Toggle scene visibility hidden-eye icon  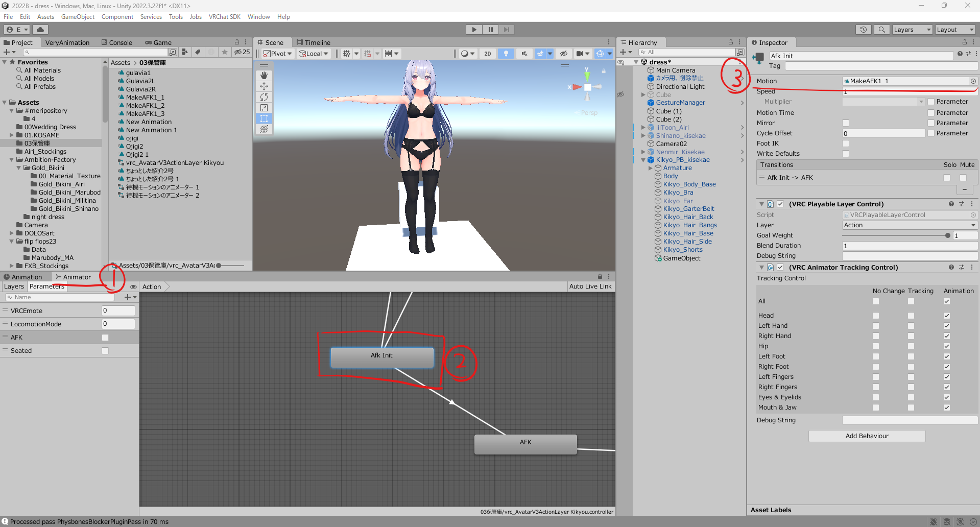point(563,54)
